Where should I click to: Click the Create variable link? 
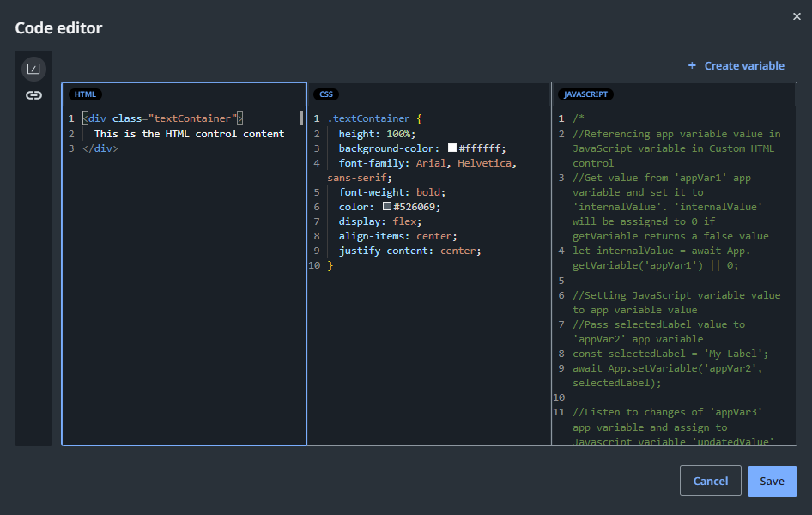click(736, 65)
